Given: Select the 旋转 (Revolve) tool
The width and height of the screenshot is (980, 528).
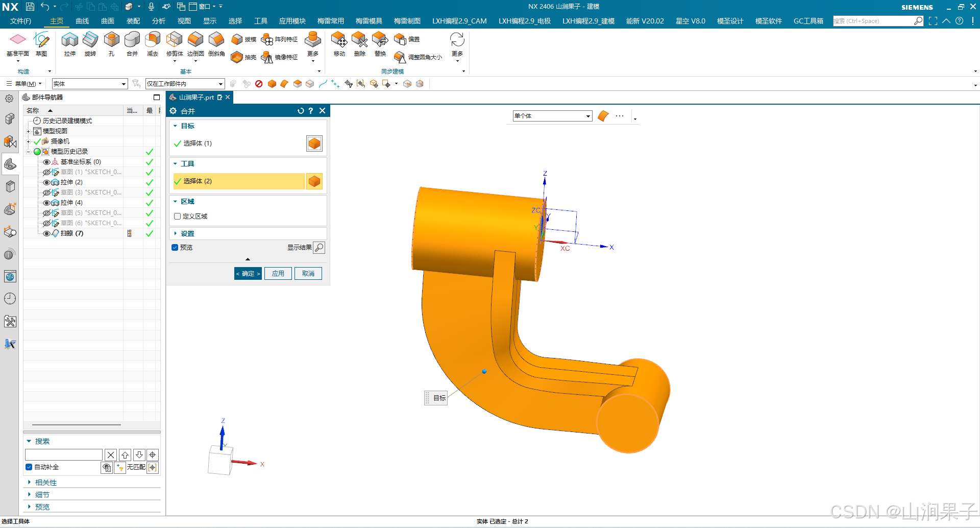Looking at the screenshot, I should (x=90, y=44).
